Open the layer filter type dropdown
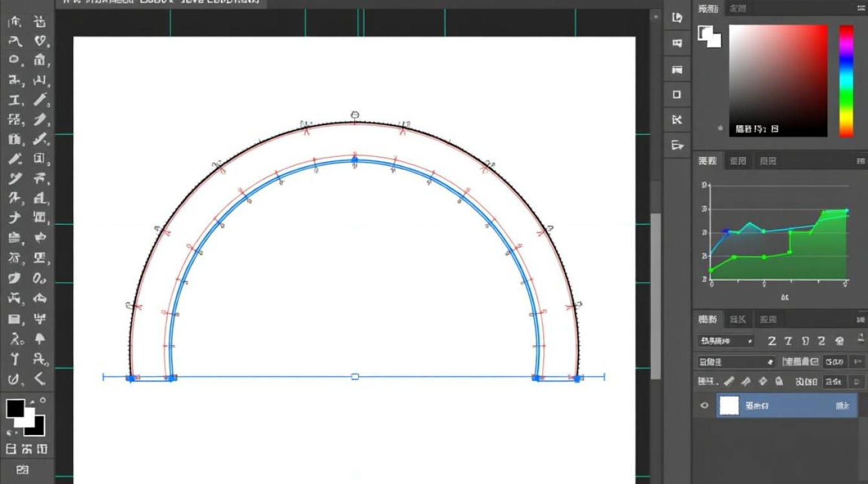The image size is (868, 484). pos(725,341)
